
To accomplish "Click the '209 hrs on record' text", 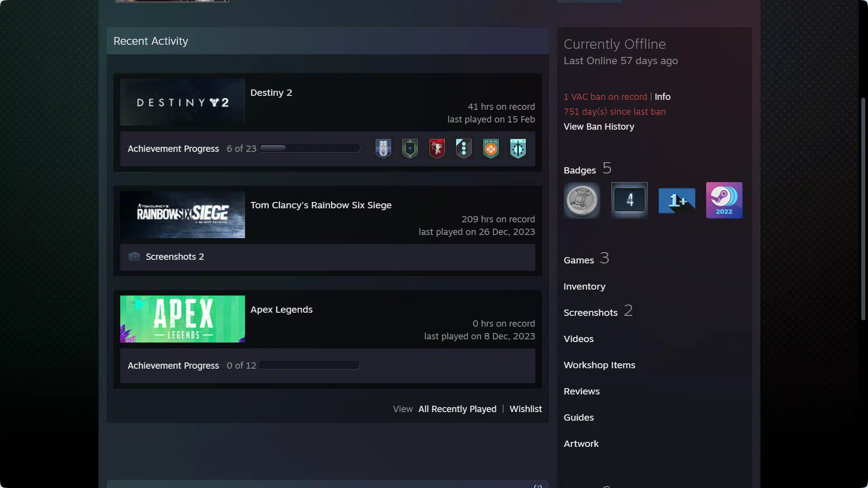I will (498, 219).
